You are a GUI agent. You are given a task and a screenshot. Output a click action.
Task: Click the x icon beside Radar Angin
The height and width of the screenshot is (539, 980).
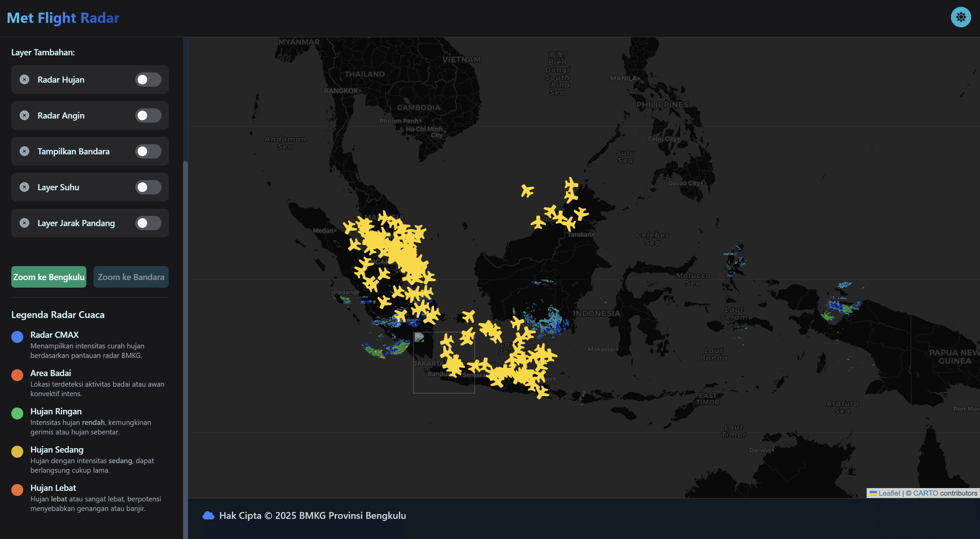(x=24, y=115)
